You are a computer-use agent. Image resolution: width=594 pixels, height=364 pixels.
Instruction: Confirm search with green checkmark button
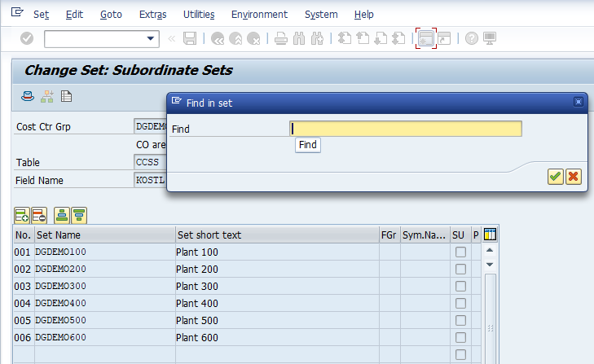coord(556,176)
